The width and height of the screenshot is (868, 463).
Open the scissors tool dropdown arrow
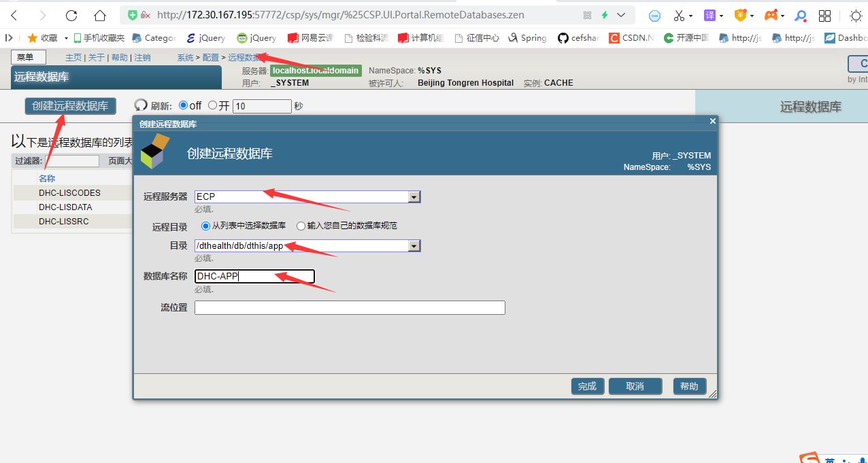tap(690, 16)
